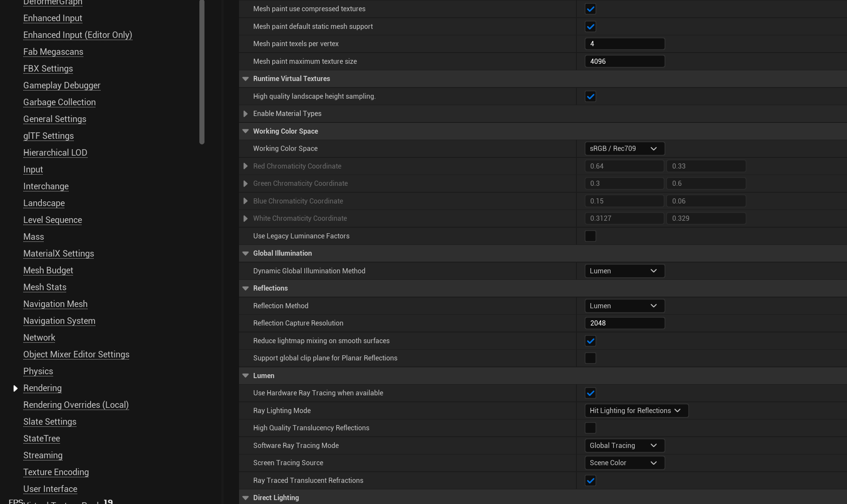Disable Use Hardware Ray Tracing when available
This screenshot has width=847, height=504.
coord(590,393)
